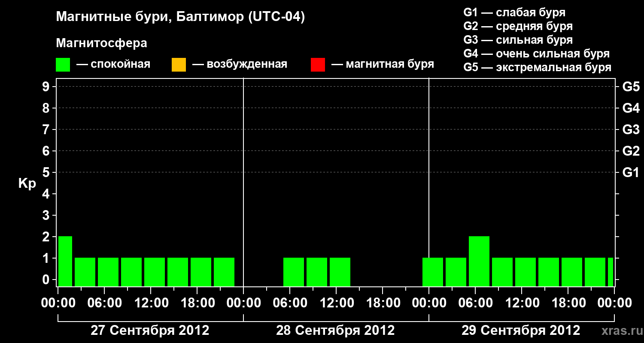
Task: Click the Kp 2 bar on 29 September
Action: pos(479,261)
